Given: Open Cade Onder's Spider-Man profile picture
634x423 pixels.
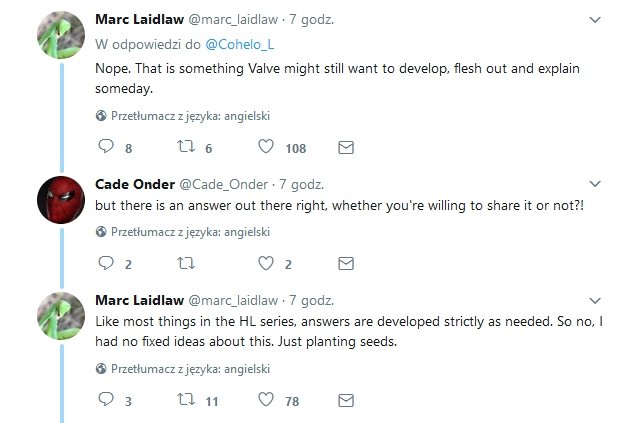Looking at the screenshot, I should [x=61, y=200].
